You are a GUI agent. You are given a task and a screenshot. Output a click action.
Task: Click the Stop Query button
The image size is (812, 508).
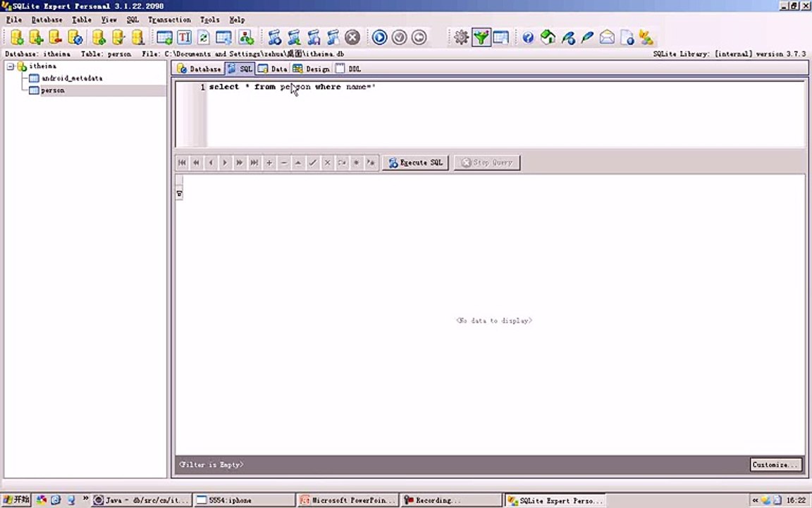click(487, 162)
